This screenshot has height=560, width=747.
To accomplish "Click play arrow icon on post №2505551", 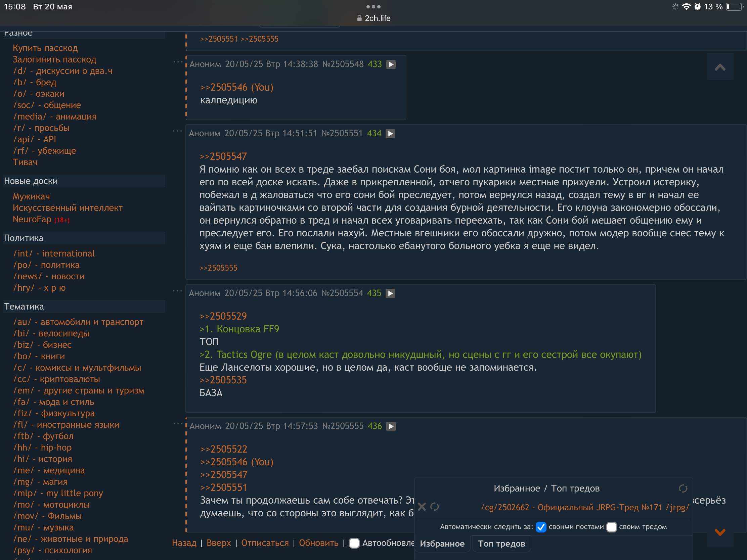I will pos(390,133).
